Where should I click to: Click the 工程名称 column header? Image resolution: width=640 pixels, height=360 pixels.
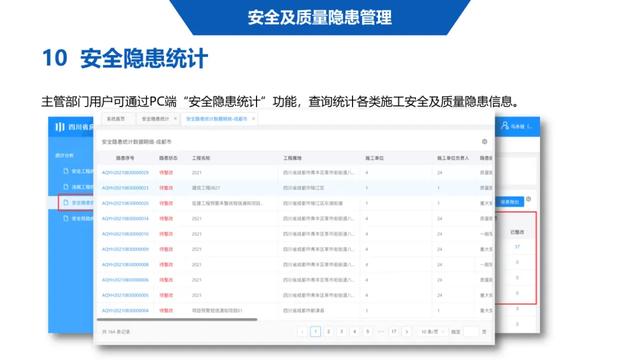tap(201, 158)
